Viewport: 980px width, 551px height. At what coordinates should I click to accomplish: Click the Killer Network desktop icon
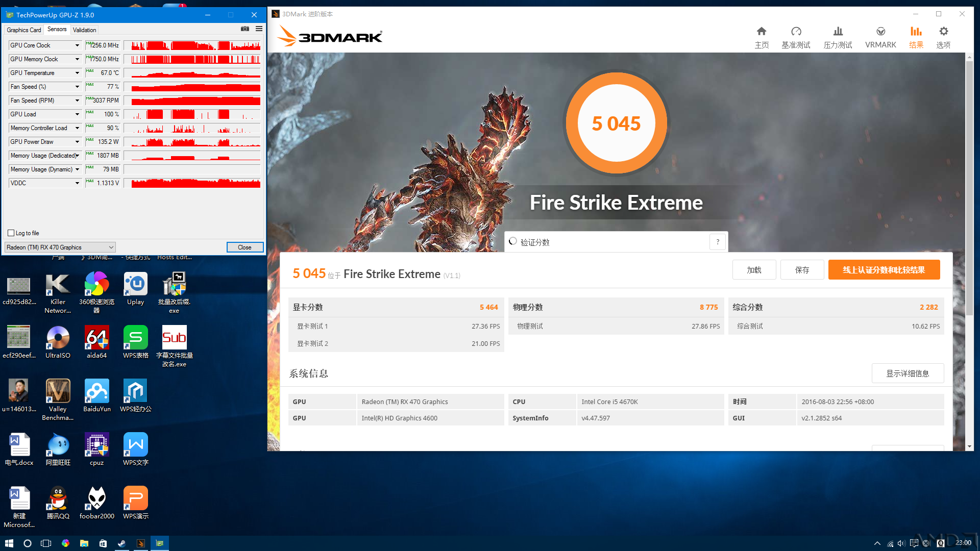point(58,293)
